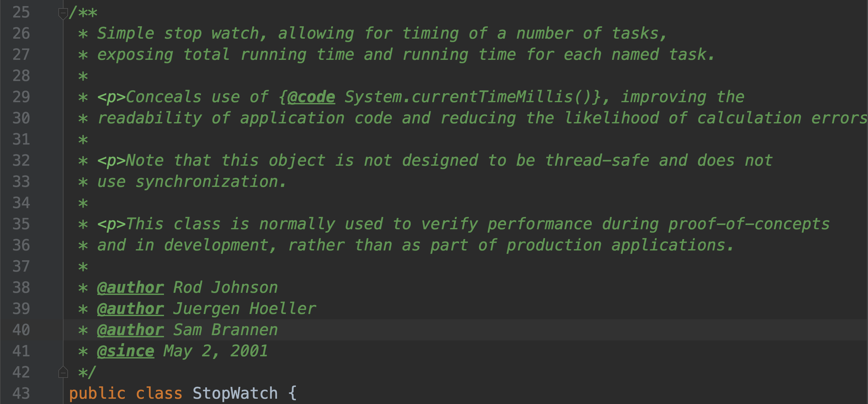
Task: Click the class keyword on line 43
Action: point(159,393)
